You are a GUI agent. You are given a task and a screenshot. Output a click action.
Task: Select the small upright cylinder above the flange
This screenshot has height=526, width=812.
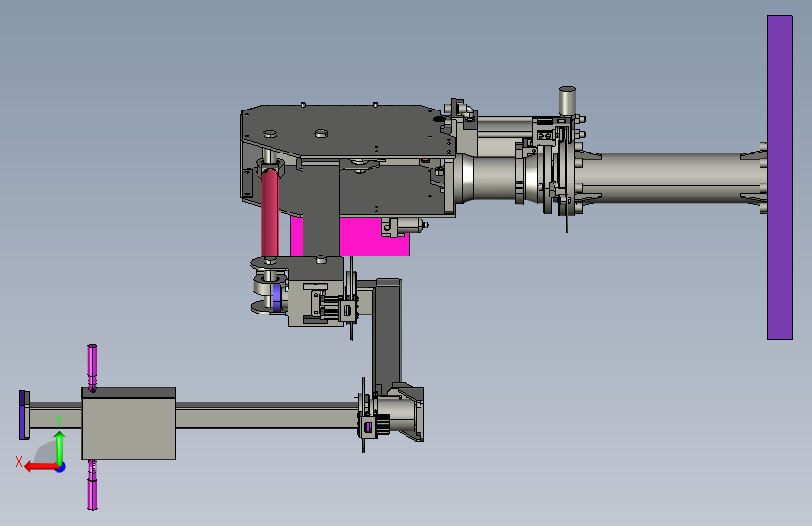pyautogui.click(x=567, y=101)
